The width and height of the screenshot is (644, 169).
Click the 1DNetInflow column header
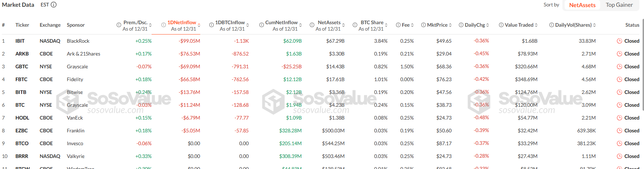pos(182,22)
